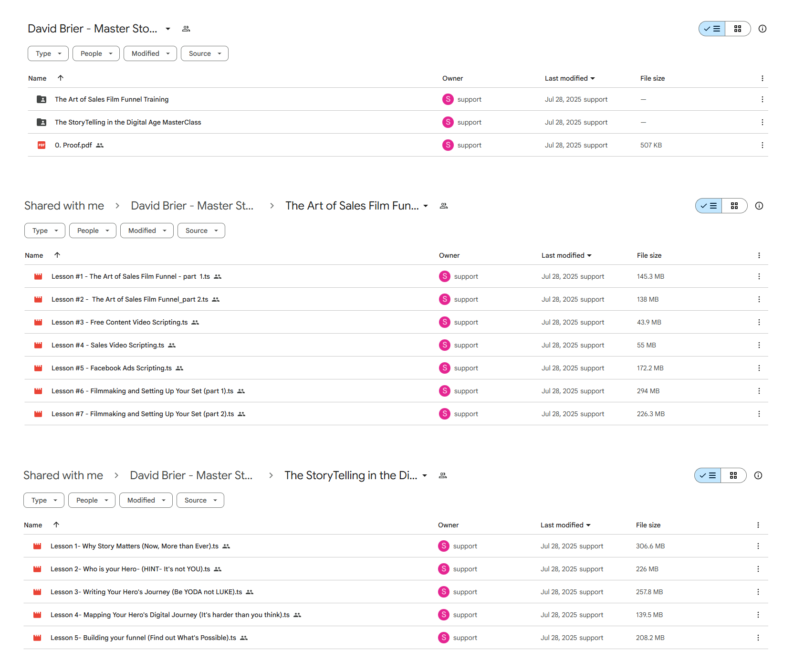Open more actions for Lesson 1- Why Story Matters
The image size is (794, 672).
pyautogui.click(x=758, y=546)
